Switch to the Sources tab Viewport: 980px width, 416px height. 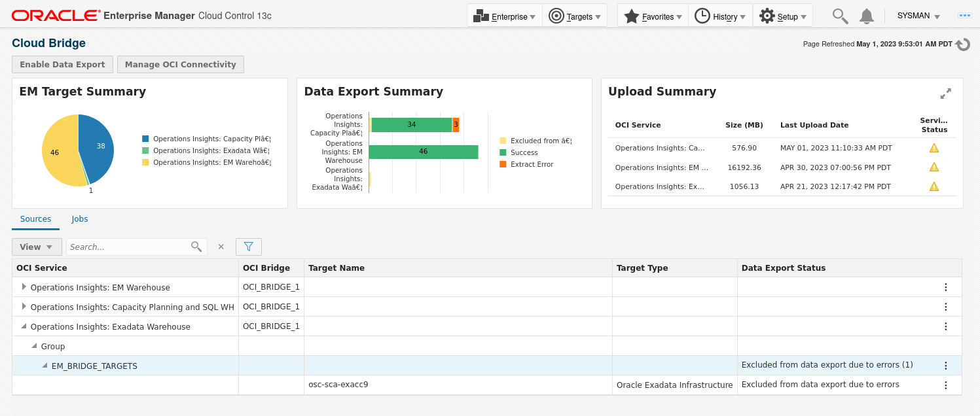[x=35, y=219]
